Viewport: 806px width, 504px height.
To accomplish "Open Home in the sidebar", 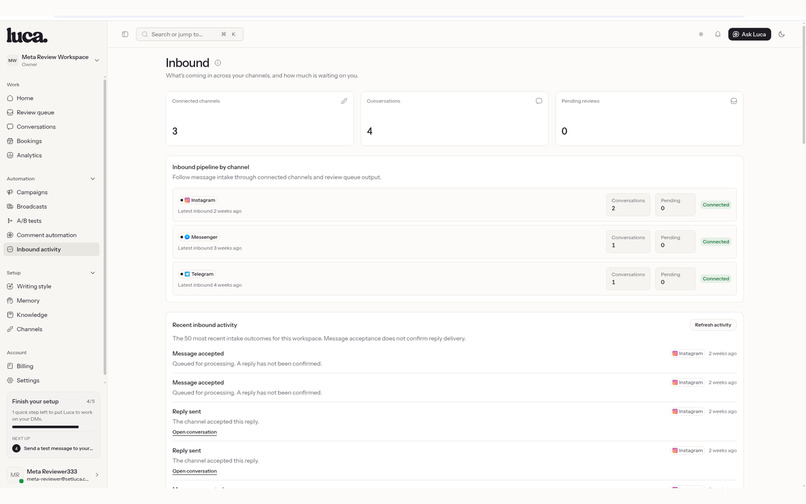I will [x=51, y=98].
